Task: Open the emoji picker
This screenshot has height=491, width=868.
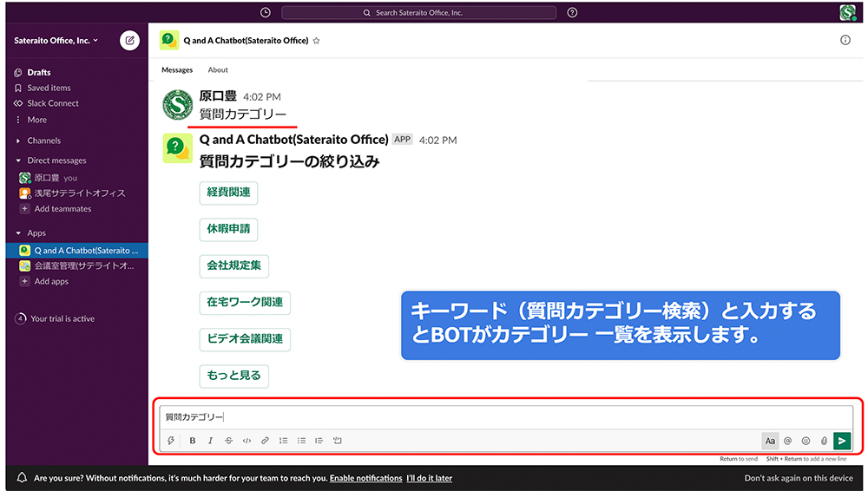Action: click(806, 441)
